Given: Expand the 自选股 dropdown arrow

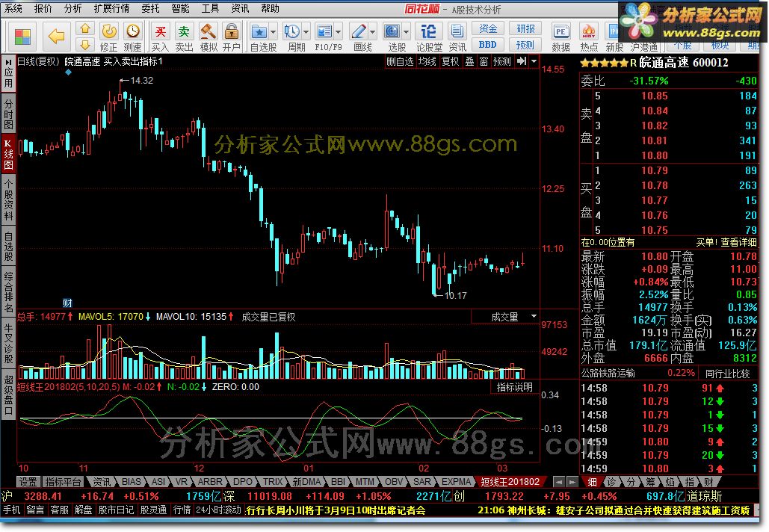Looking at the screenshot, I should coord(274,32).
